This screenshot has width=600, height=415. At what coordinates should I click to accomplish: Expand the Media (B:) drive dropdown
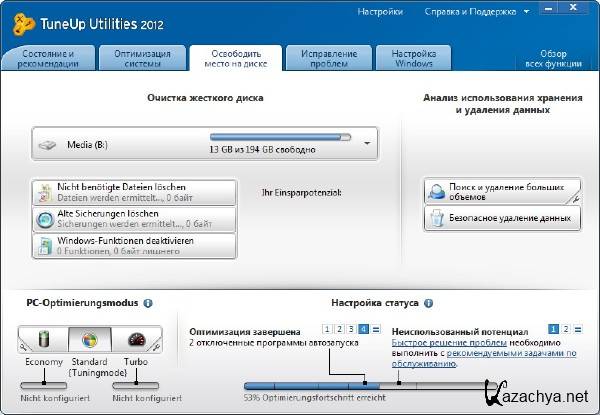[x=367, y=144]
